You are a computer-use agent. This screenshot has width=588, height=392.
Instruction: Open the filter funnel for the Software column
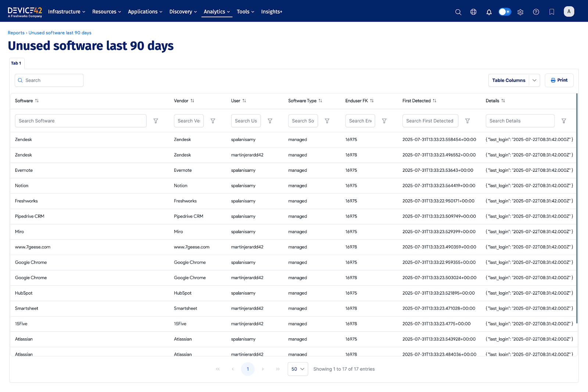[156, 121]
